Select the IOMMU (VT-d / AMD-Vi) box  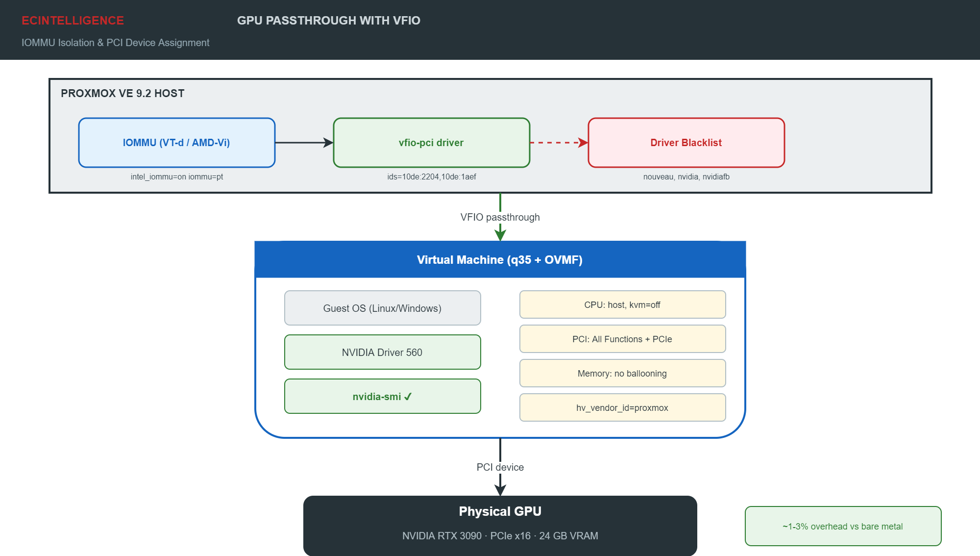(177, 143)
